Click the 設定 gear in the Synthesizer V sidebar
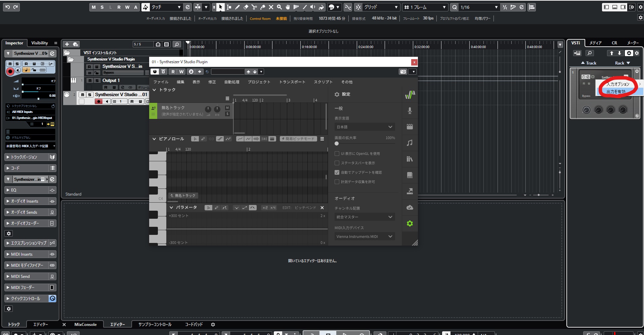Viewport: 644px width, 335px height. [x=410, y=223]
